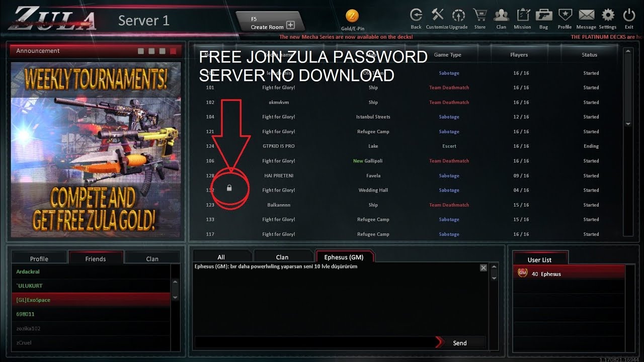Select offline friend zCruel
The image size is (644, 362).
coord(91,342)
